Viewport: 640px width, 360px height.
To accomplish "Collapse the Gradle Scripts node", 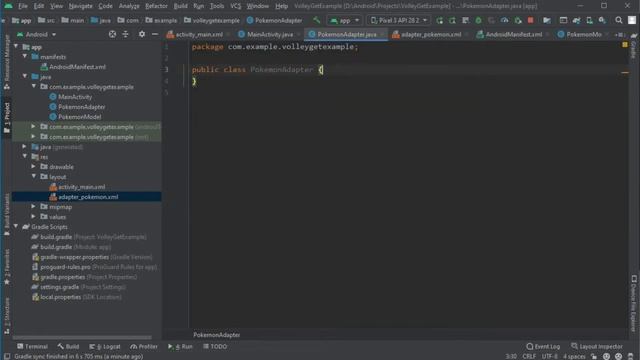I will [x=16, y=227].
